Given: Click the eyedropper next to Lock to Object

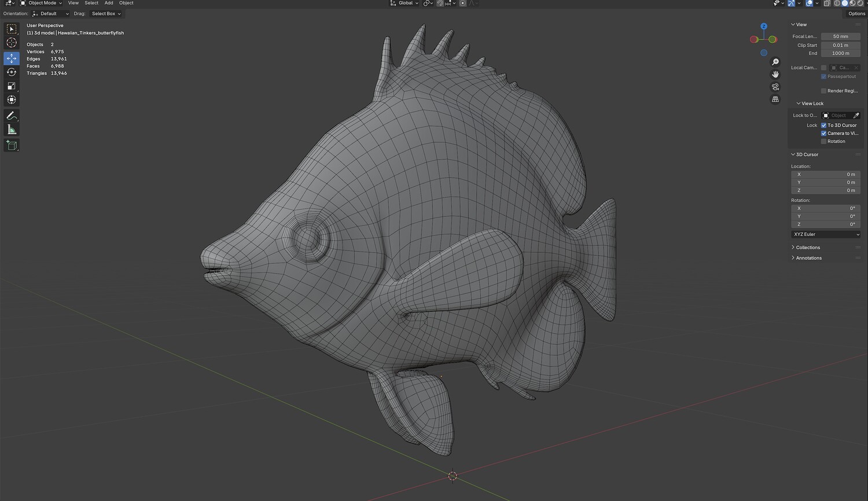Looking at the screenshot, I should click(x=856, y=116).
